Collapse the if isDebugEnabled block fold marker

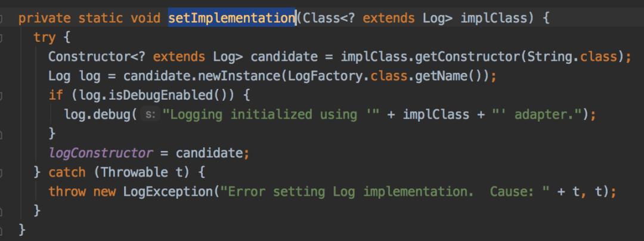1,95
